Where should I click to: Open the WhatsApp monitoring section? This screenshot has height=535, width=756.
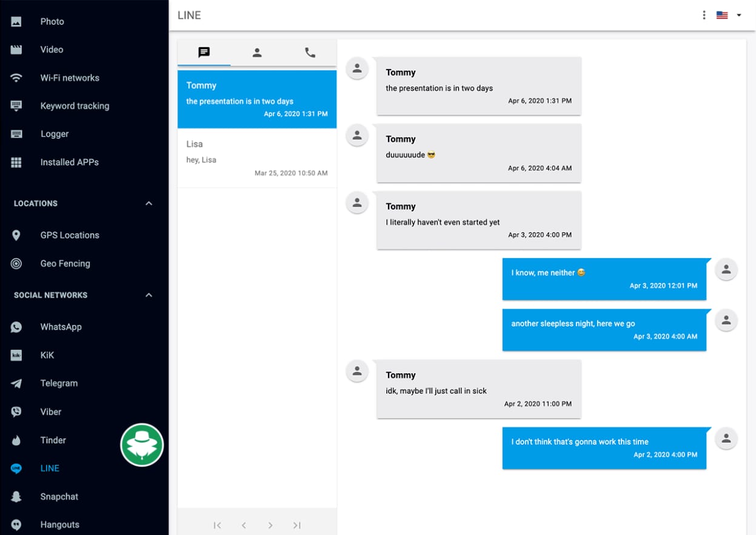coord(61,327)
